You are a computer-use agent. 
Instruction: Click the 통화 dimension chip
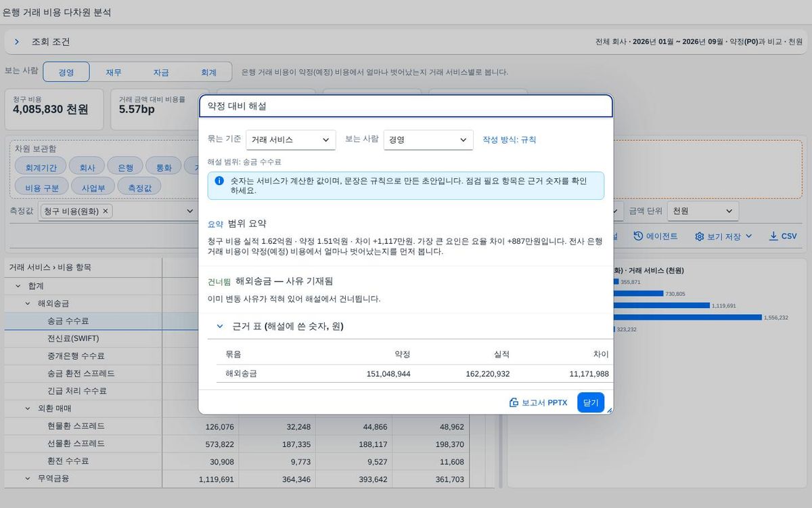(x=164, y=167)
